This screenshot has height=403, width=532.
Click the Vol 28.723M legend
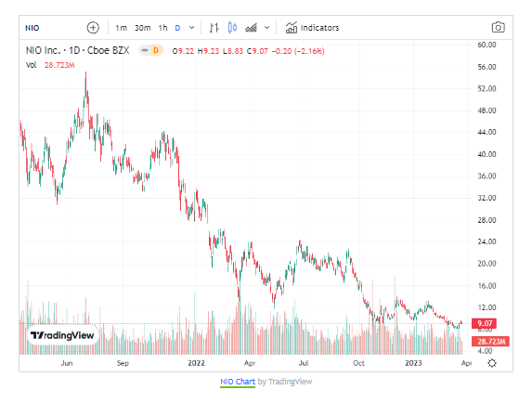tap(50, 65)
